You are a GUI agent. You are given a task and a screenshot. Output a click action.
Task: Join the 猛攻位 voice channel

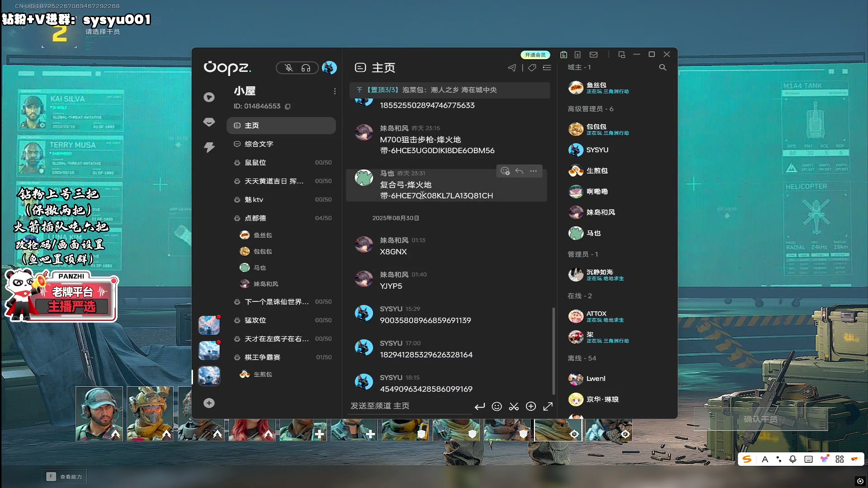(x=281, y=320)
